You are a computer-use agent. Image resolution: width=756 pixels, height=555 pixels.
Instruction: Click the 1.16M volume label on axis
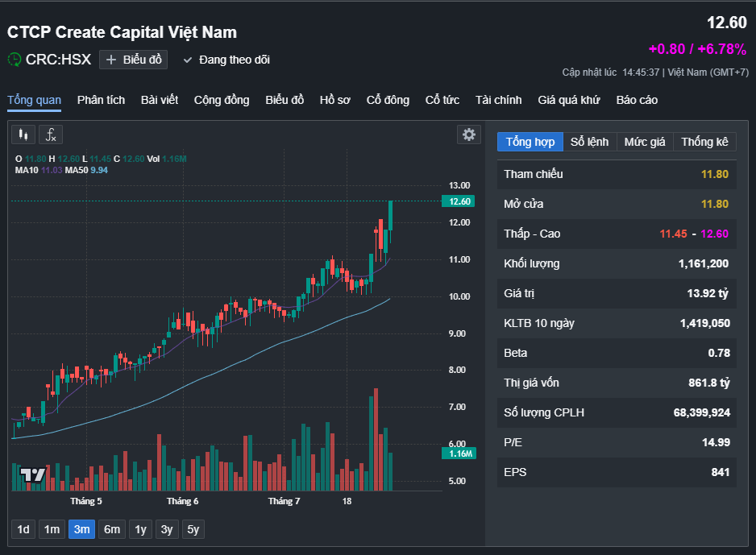click(x=460, y=454)
